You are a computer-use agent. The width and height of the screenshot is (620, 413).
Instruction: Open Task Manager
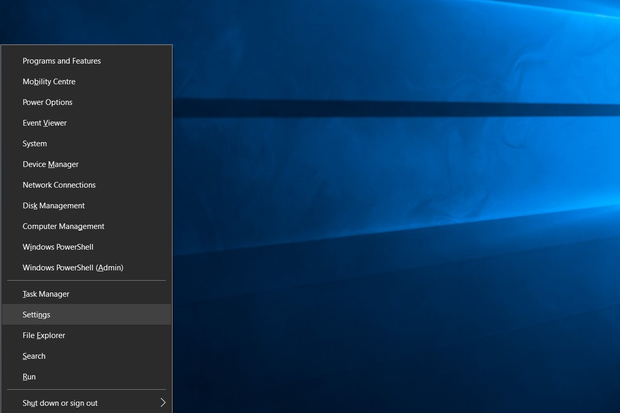tap(87, 294)
